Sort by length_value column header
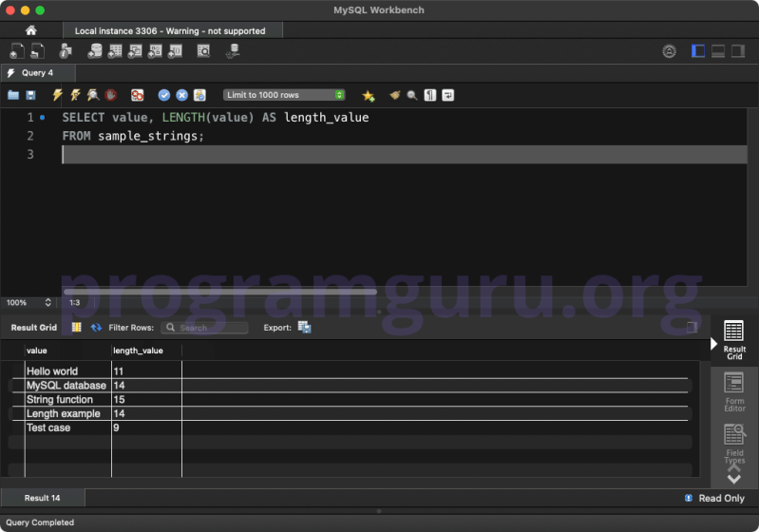The image size is (759, 532). point(146,351)
